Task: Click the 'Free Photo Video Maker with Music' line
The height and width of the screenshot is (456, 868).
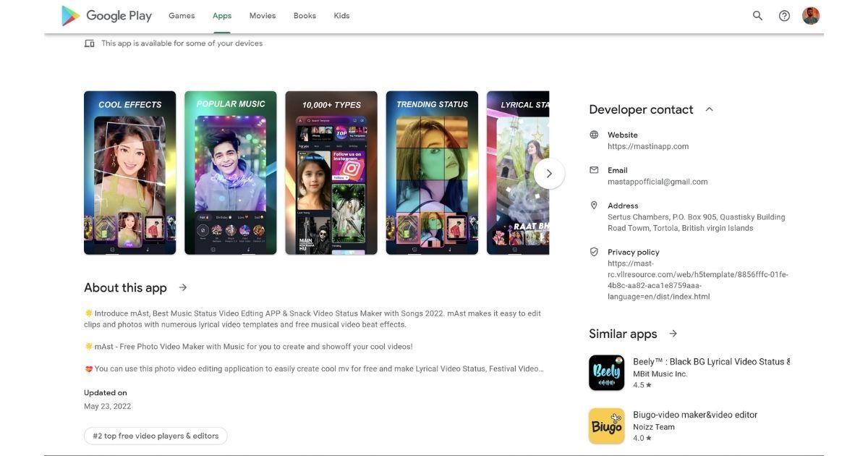Action: (x=248, y=347)
